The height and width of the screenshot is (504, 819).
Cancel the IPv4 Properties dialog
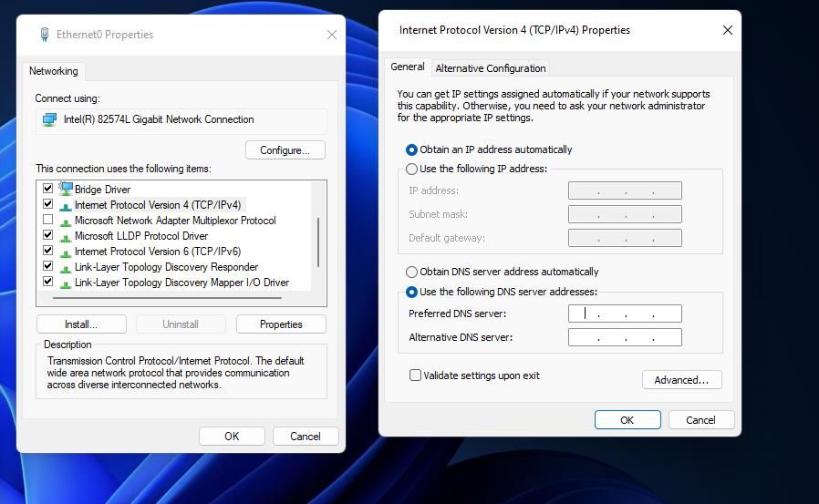pos(701,420)
